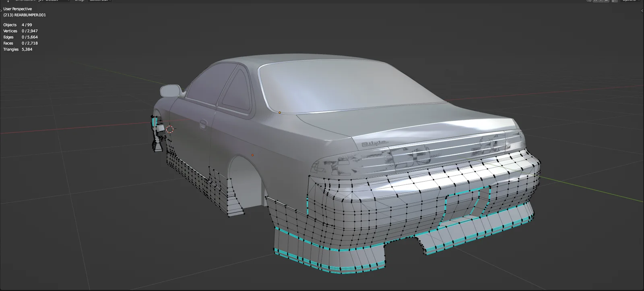The height and width of the screenshot is (291, 644).
Task: Click the 'Objects 4 / 99' statistic
Action: [x=18, y=25]
